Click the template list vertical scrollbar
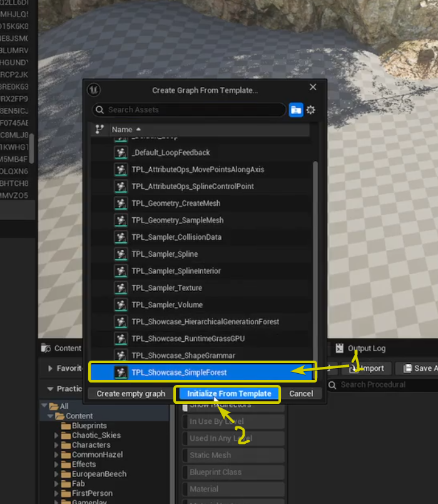438x504 pixels. (315, 250)
